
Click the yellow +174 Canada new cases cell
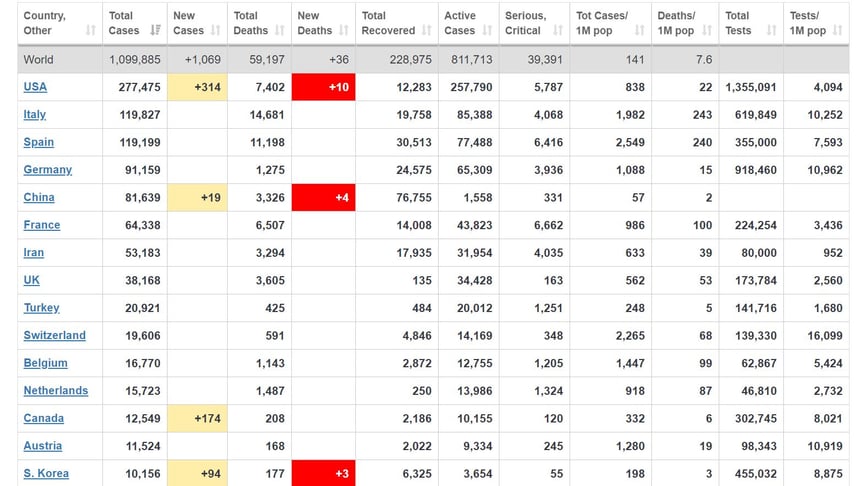[196, 418]
